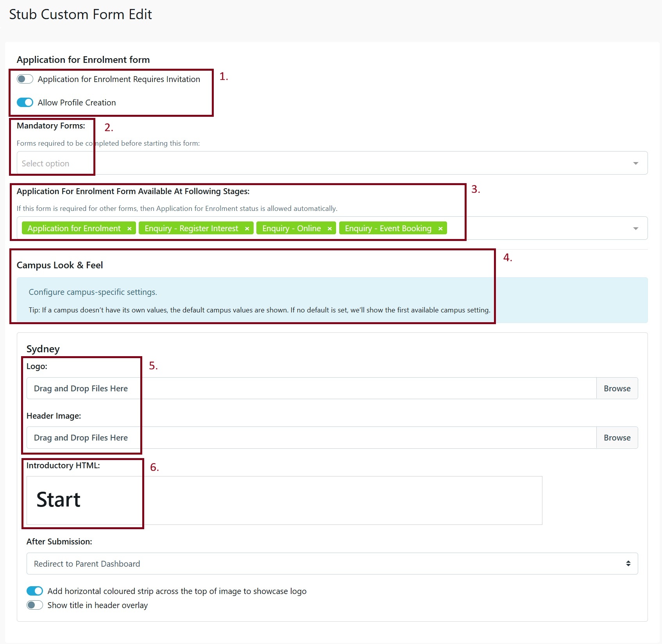Image resolution: width=662 pixels, height=644 pixels.
Task: Expand the stages selection dropdown
Action: point(635,228)
